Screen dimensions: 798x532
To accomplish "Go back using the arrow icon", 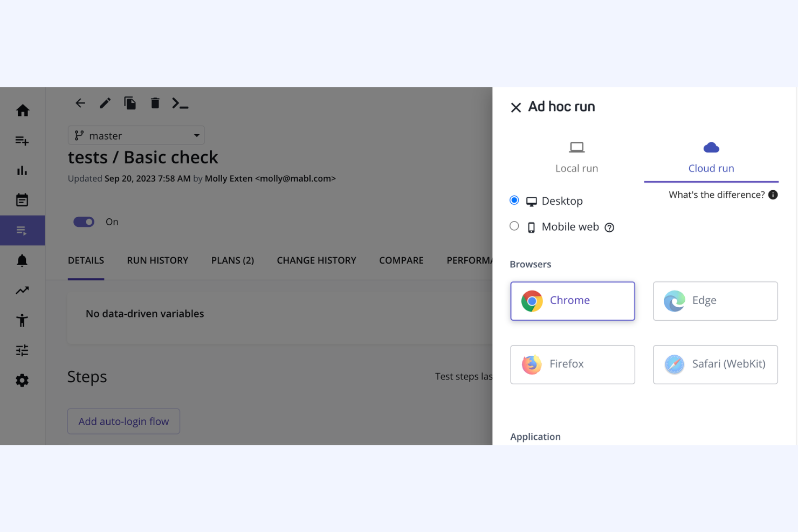I will 80,102.
